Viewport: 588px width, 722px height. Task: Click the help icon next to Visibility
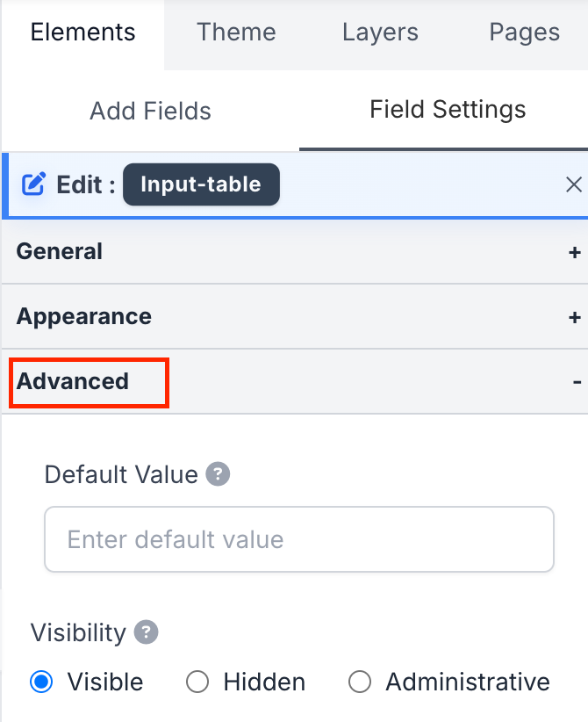(x=147, y=632)
